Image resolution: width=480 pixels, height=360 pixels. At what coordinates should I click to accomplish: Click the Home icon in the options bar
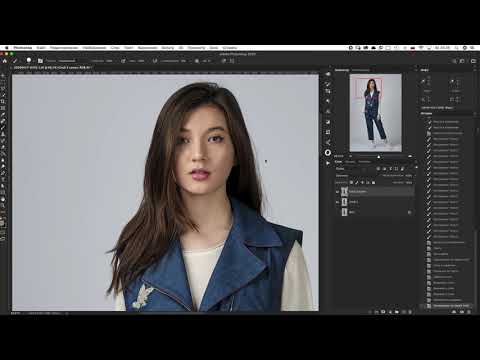(x=5, y=61)
